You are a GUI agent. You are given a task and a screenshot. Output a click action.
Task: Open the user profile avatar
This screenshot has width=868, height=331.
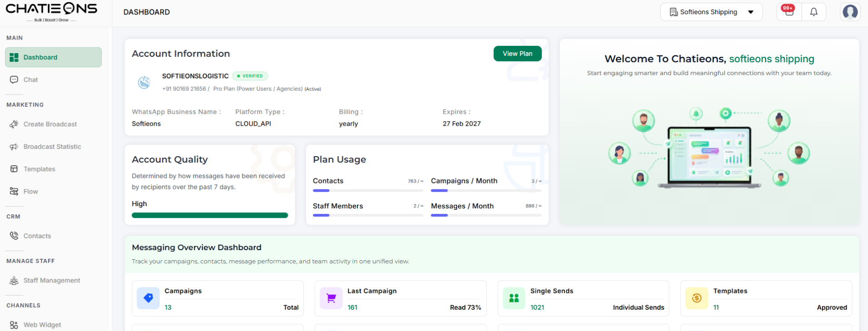tap(850, 12)
